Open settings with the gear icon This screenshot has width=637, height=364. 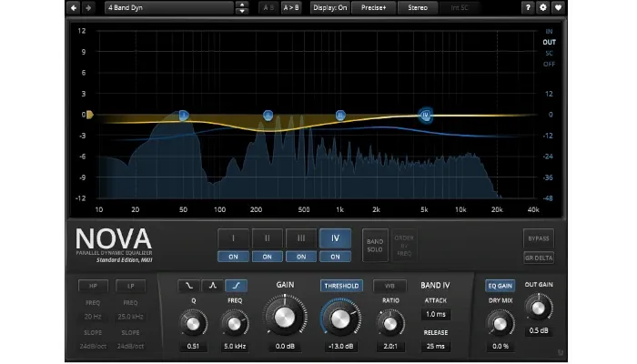[x=542, y=7]
